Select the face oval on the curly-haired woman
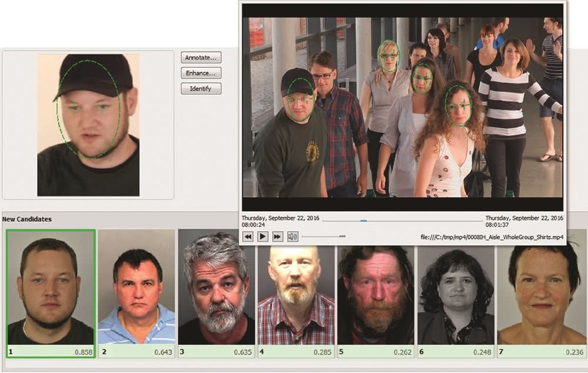Viewport: 588px width, 373px height. coord(458,106)
